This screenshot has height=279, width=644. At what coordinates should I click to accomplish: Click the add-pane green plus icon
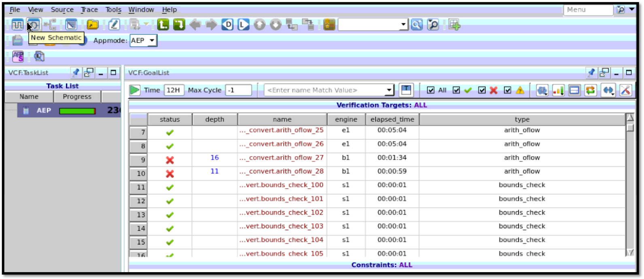[x=455, y=25]
